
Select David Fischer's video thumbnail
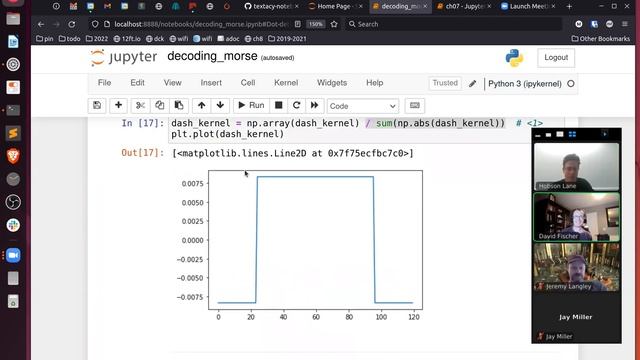coord(576,217)
